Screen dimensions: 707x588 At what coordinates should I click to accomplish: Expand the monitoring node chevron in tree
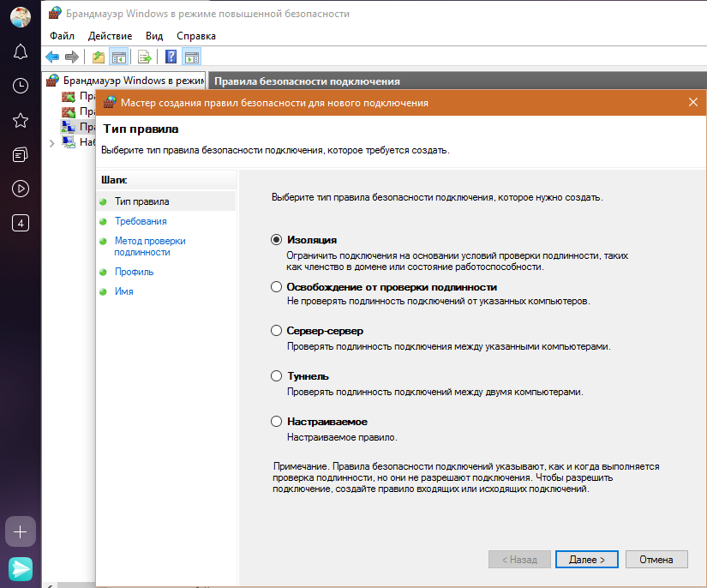click(52, 143)
